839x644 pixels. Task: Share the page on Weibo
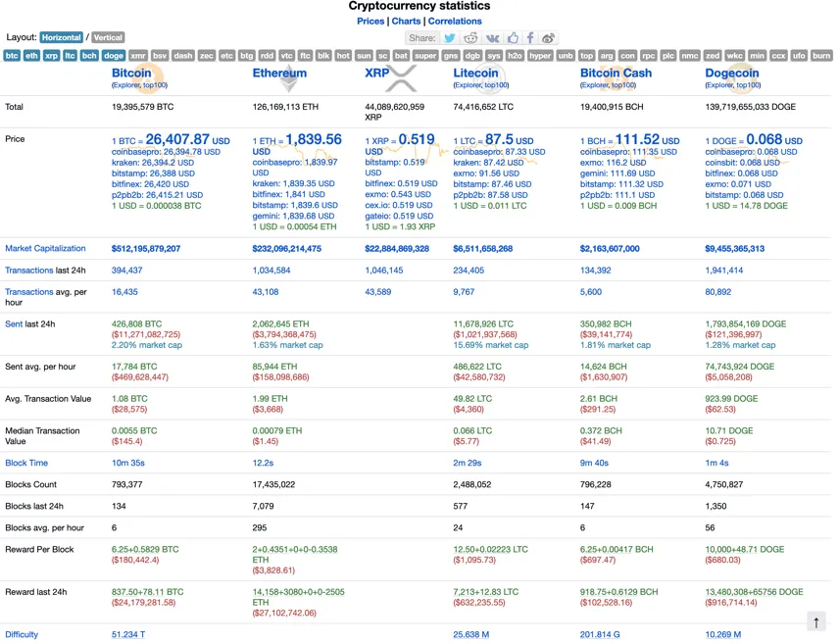[x=549, y=38]
